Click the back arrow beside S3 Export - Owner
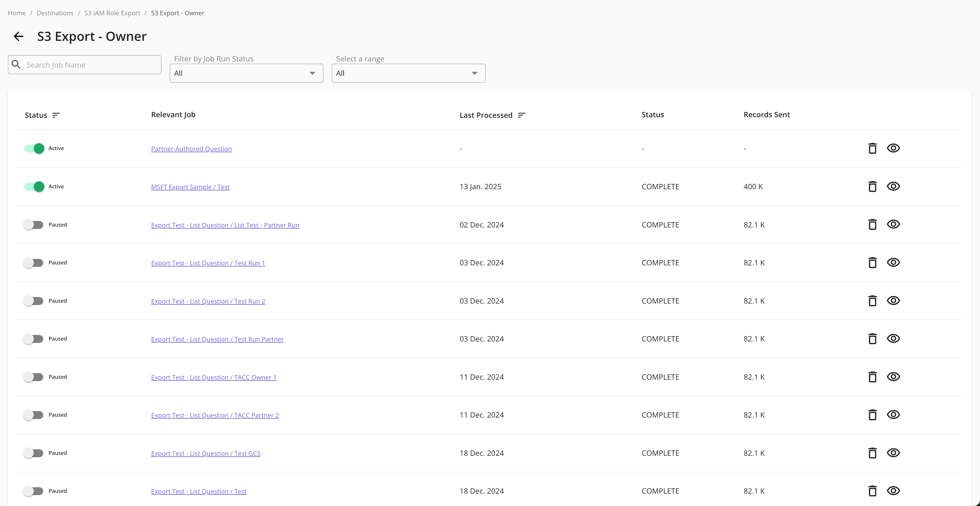980x506 pixels. tap(18, 36)
